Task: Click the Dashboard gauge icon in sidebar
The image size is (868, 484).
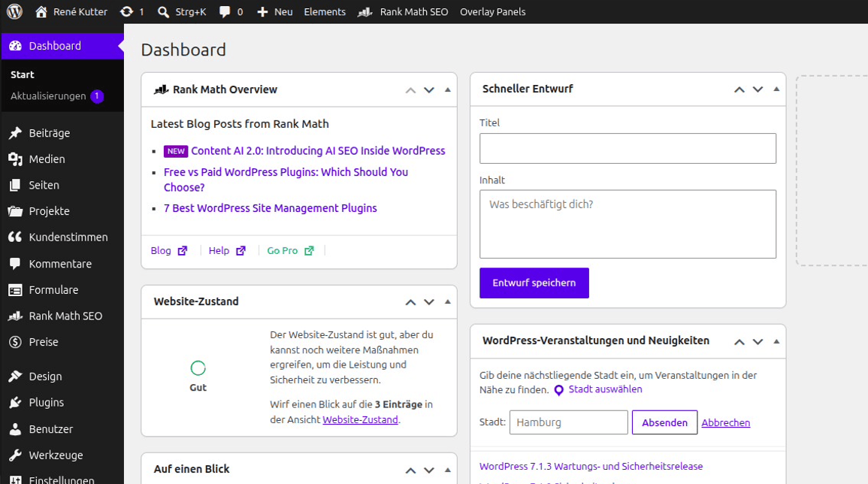Action: (16, 46)
